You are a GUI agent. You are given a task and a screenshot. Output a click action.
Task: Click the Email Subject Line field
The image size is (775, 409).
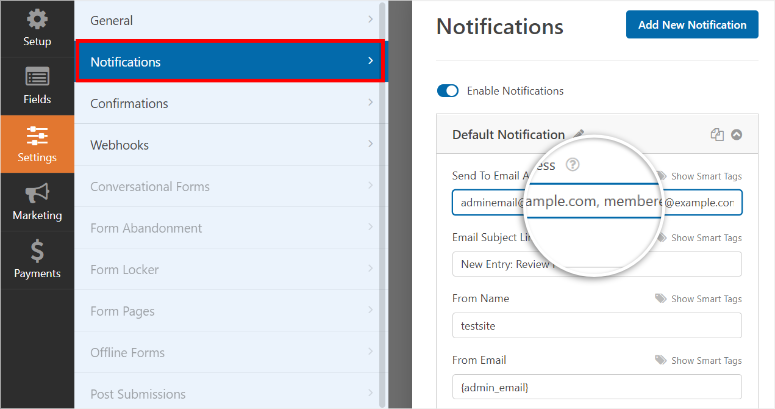point(597,264)
